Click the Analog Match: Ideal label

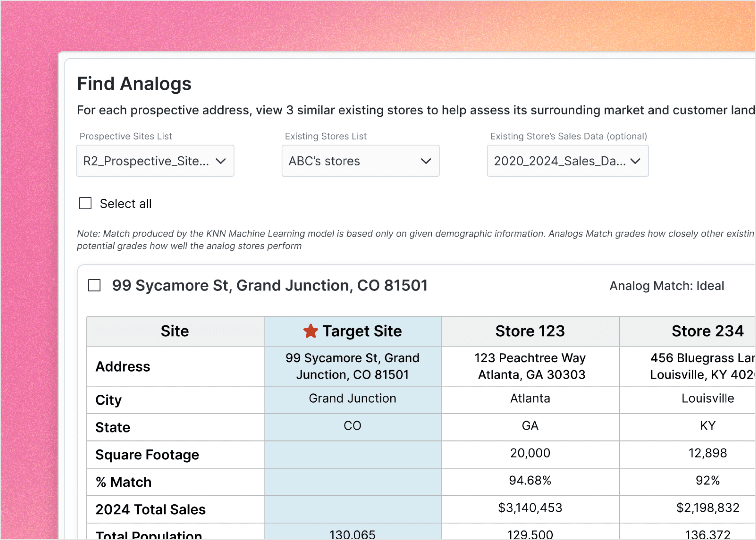666,286
